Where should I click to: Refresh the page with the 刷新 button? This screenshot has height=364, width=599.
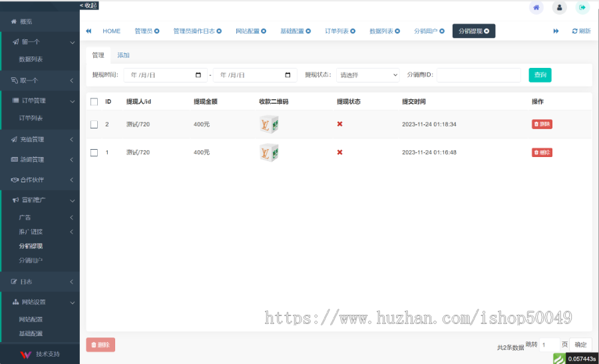click(581, 31)
